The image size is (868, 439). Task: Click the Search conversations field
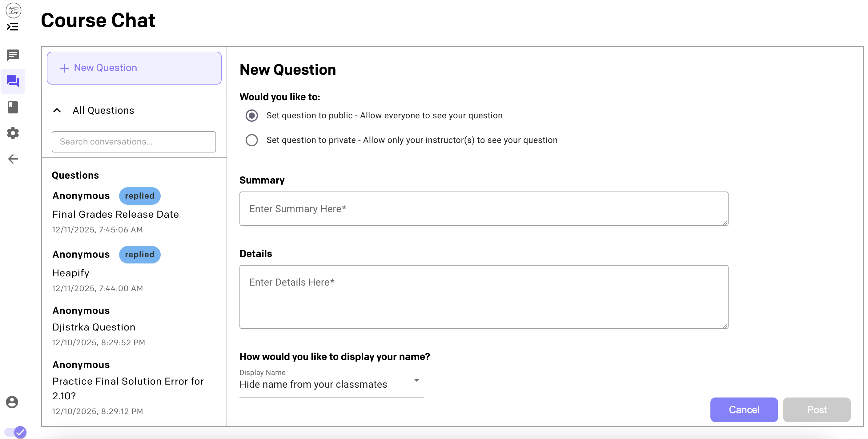click(134, 142)
